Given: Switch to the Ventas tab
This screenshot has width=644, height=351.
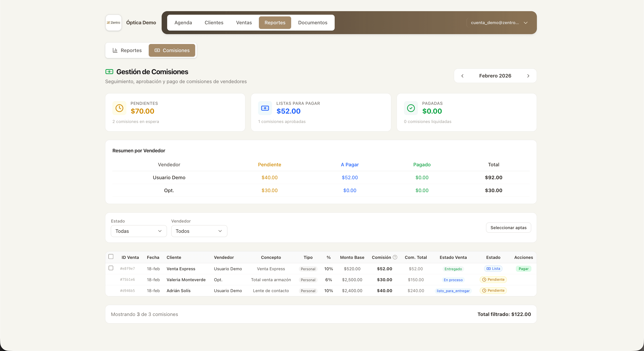Looking at the screenshot, I should (x=244, y=23).
